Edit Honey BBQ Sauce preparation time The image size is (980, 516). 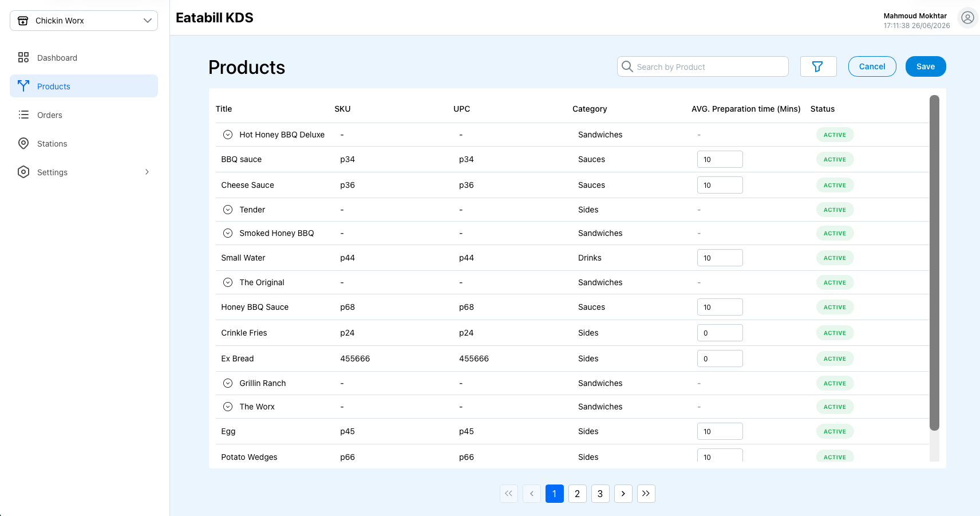point(720,307)
